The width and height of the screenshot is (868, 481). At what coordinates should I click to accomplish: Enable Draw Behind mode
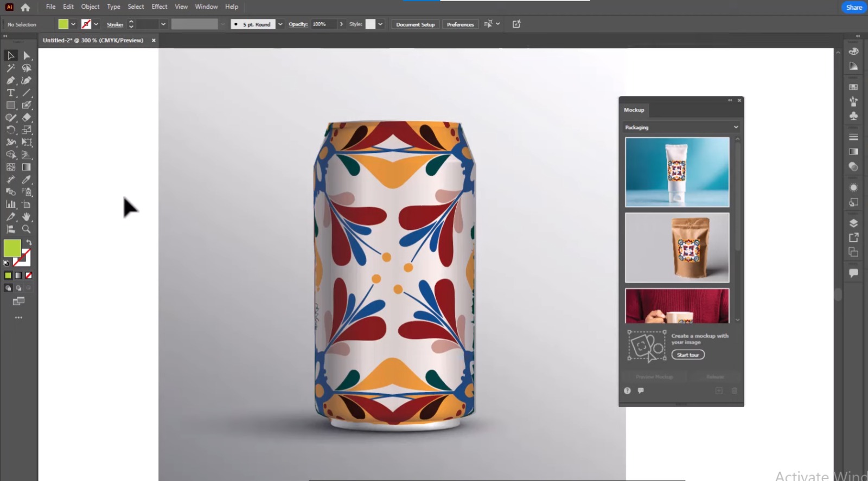pos(18,288)
